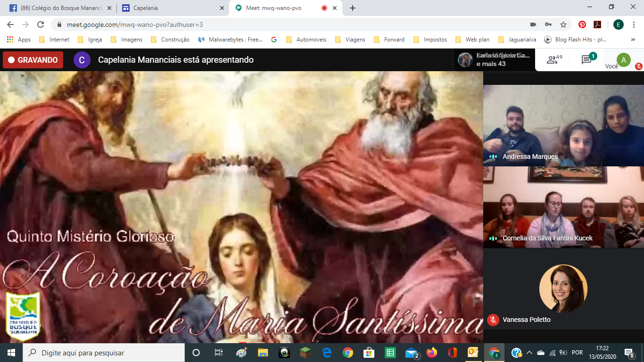
Task: Select Vanessa Poletto participant tile
Action: [x=563, y=289]
